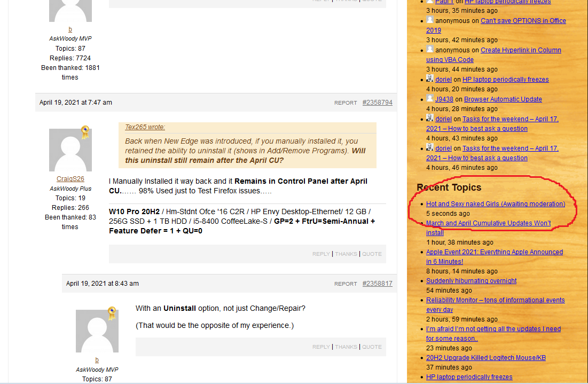Reply to CraigS26's post

coord(321,254)
